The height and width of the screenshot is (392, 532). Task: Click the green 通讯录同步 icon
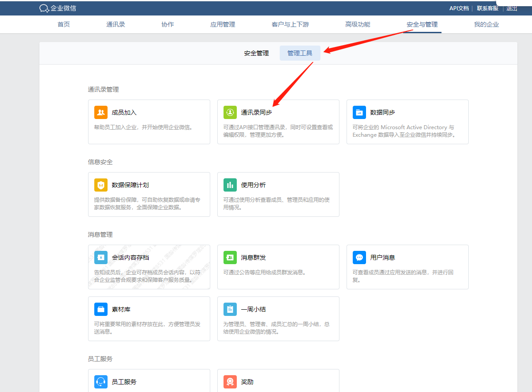point(230,112)
